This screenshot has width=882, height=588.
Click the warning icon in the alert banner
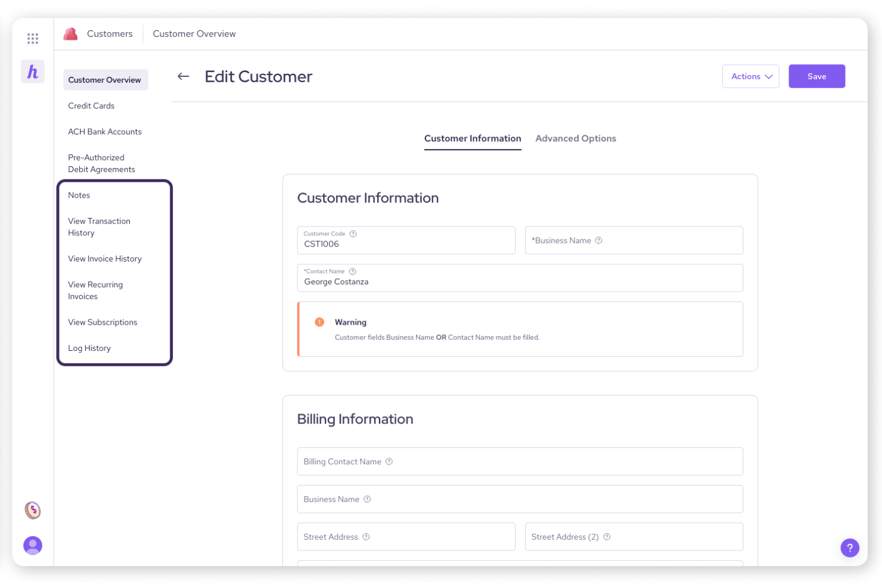[319, 321]
